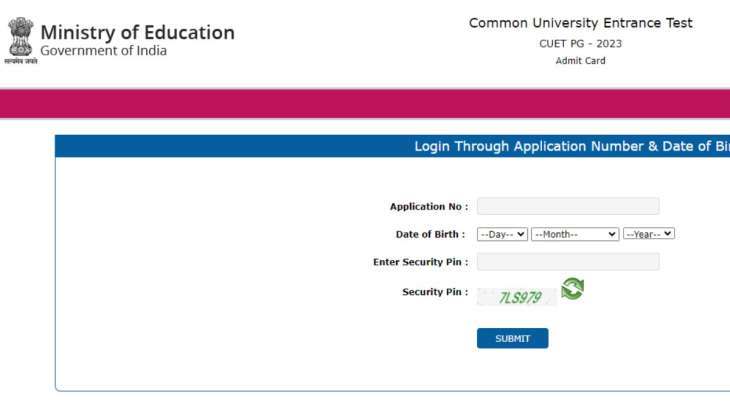Focus the Enter Security Pin text field
The width and height of the screenshot is (730, 410).
(568, 262)
